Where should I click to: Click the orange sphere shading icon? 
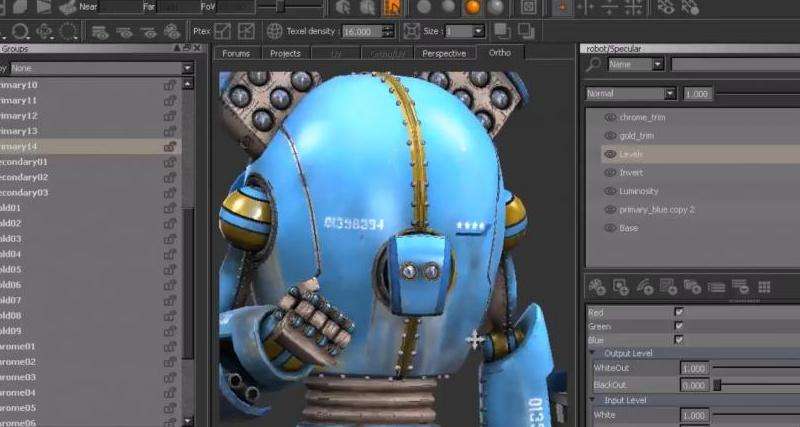point(472,7)
